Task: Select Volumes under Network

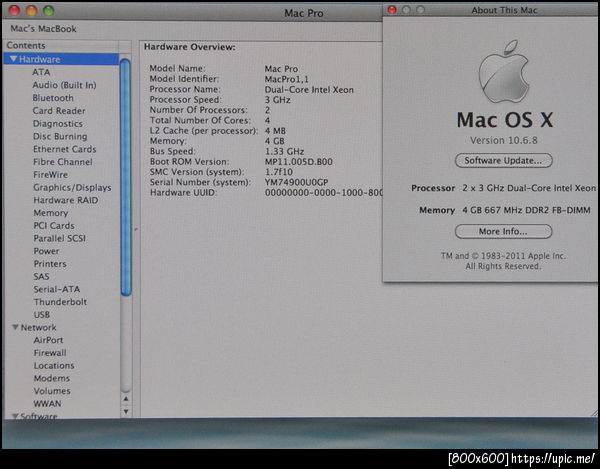Action: [52, 391]
